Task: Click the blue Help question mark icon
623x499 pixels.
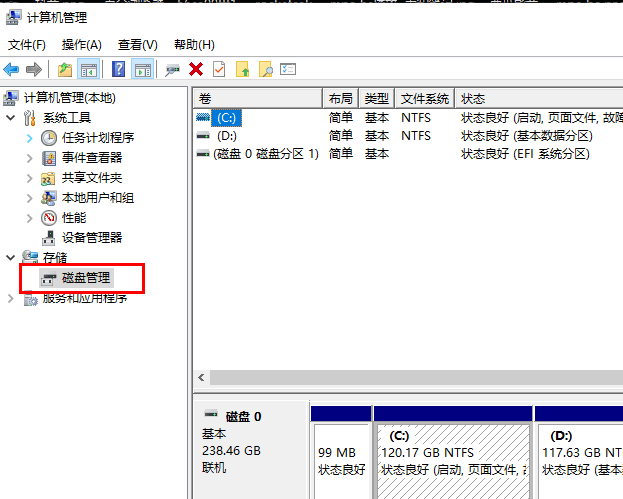Action: point(118,70)
